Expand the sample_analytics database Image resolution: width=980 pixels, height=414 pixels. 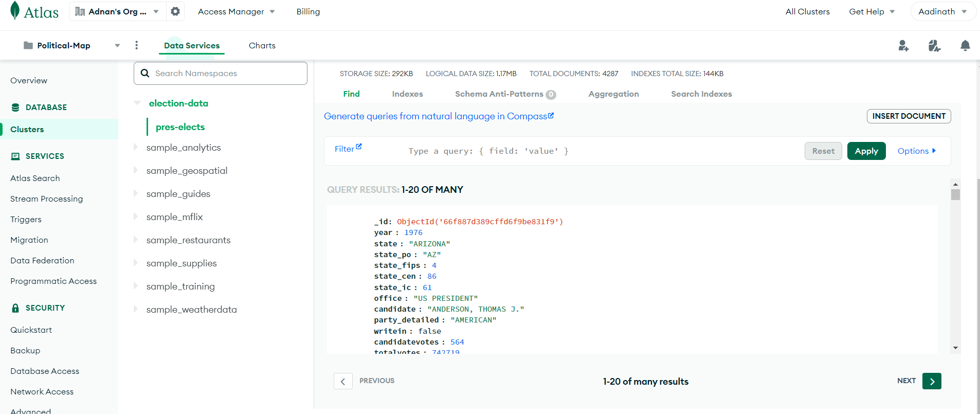pos(136,147)
